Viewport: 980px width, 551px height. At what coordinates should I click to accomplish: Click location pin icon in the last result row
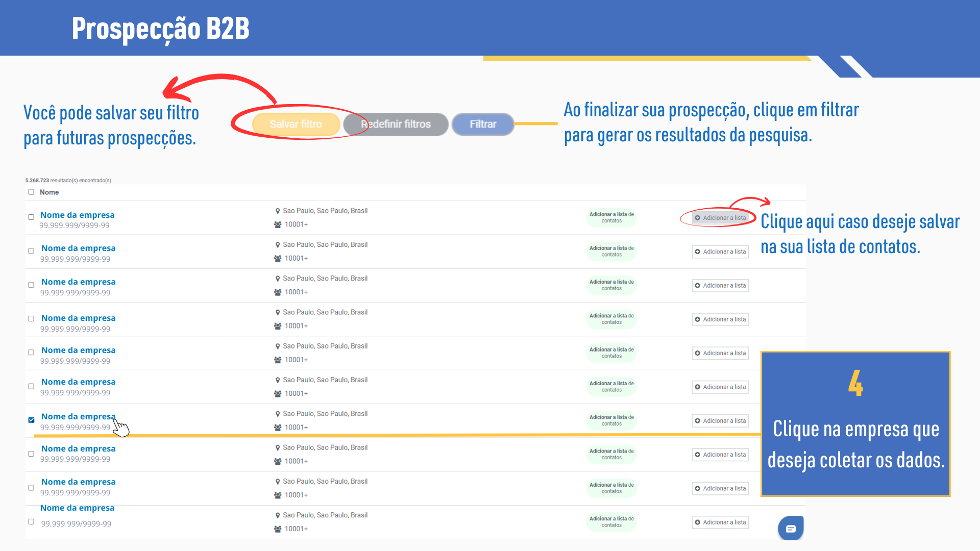tap(278, 515)
